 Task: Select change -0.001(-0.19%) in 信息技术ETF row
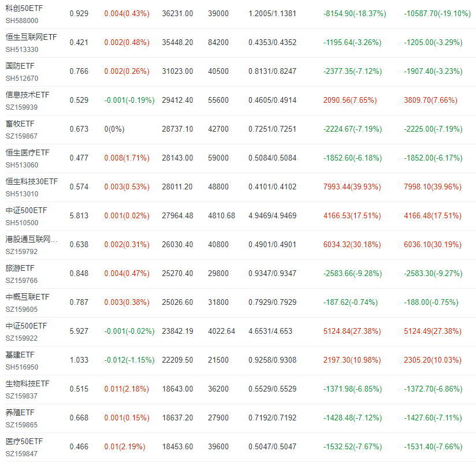click(129, 100)
